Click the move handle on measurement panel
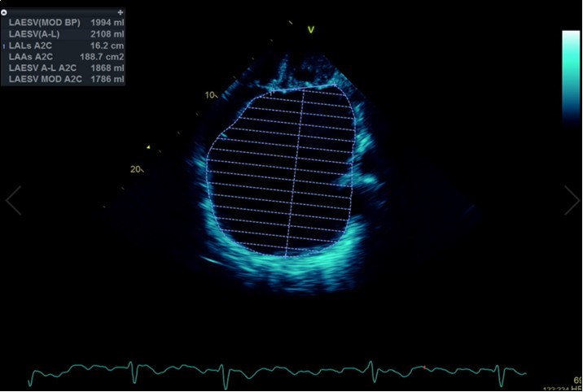The height and width of the screenshot is (392, 583). coord(121,13)
